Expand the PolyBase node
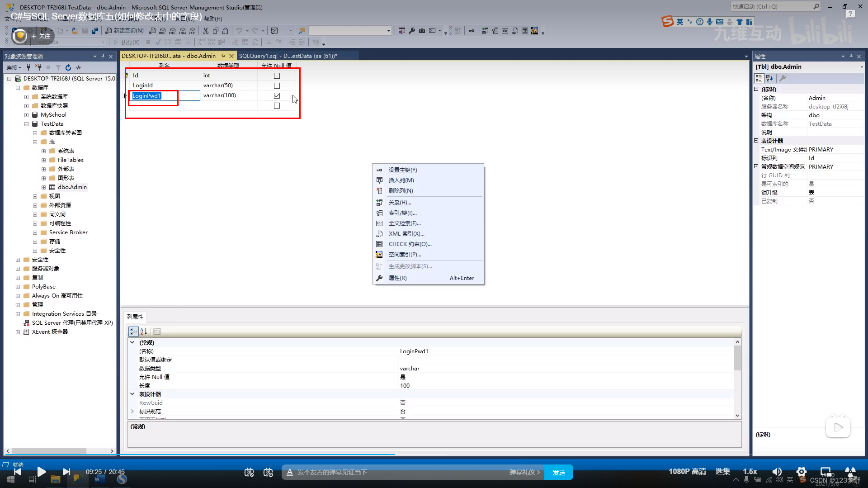Viewport: 868px width, 488px height. coord(18,287)
